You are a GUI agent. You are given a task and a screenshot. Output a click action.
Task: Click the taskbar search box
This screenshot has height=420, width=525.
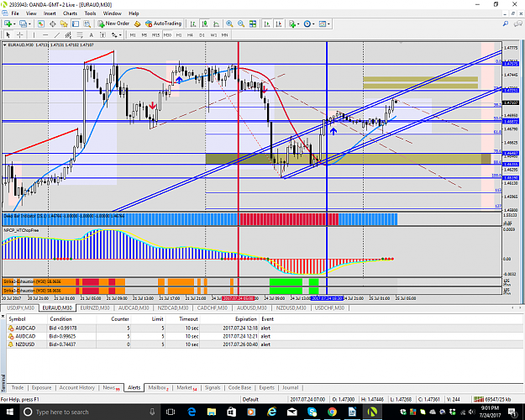coord(90,412)
